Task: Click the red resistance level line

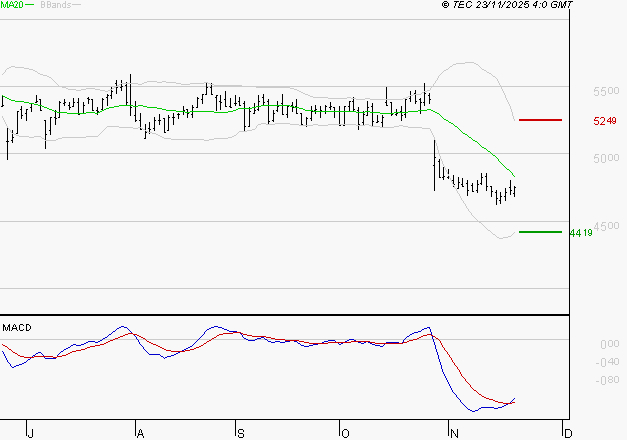Action: (540, 120)
